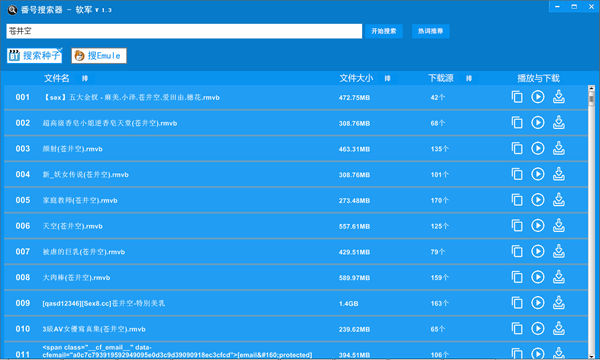Image resolution: width=600 pixels, height=360 pixels.
Task: Click the 472.75MB size cell
Action: point(354,98)
